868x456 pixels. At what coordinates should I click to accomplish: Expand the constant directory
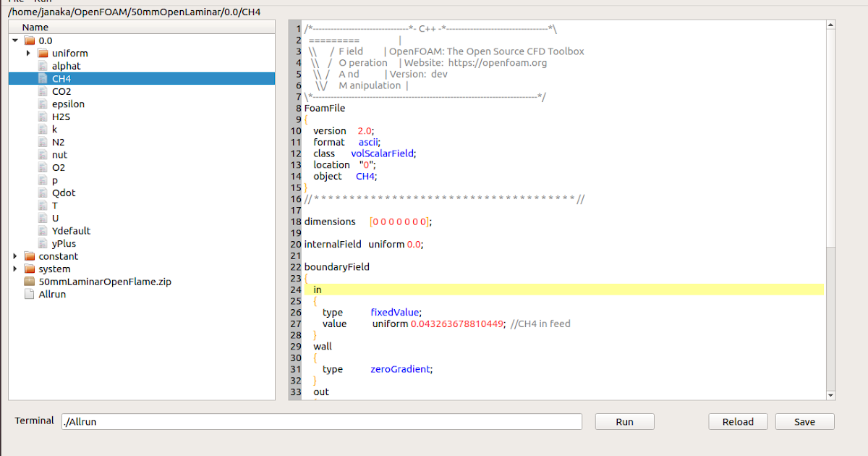tap(14, 256)
